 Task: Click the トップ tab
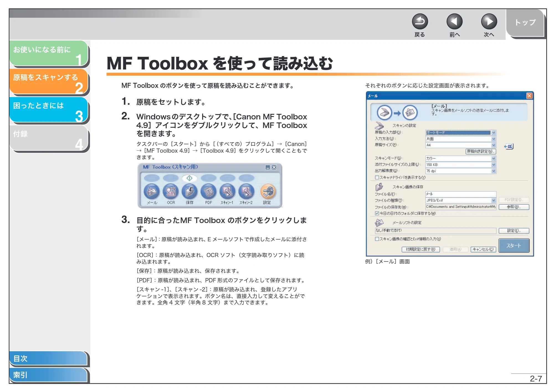point(525,23)
